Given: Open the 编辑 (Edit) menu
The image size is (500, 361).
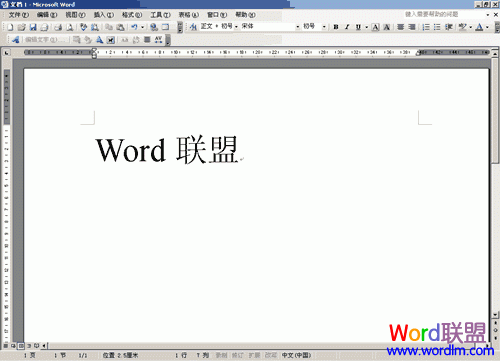Looking at the screenshot, I should coord(47,15).
